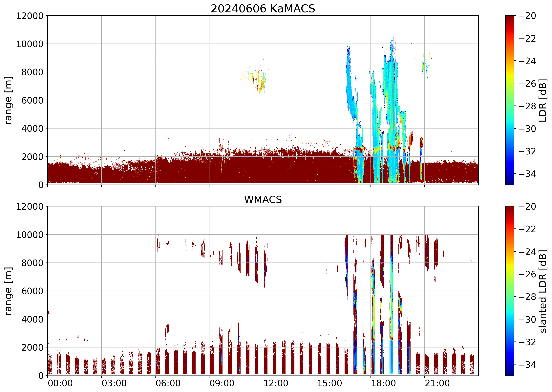
Task: Click the 03:00 time tick label
Action: pyautogui.click(x=114, y=383)
